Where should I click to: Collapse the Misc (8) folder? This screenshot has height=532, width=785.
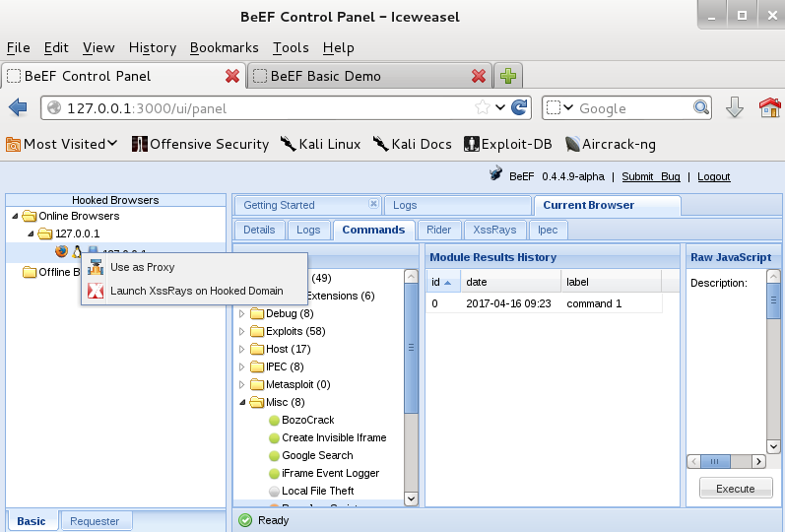pos(243,402)
